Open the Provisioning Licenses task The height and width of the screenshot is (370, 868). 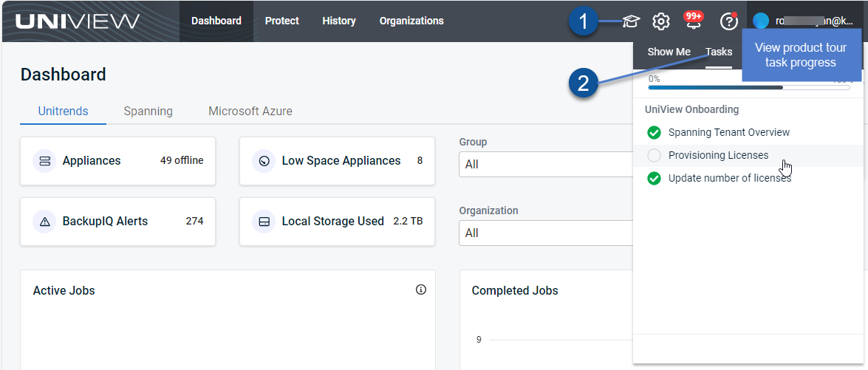pos(748,156)
